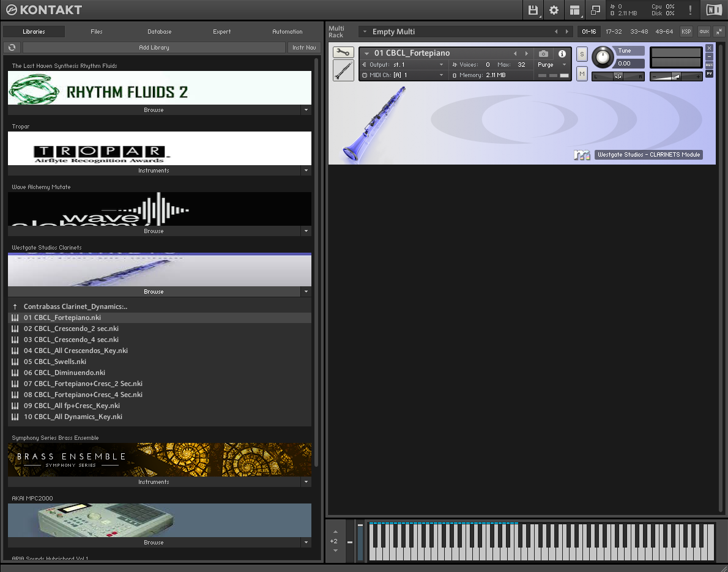Click the Tune knob
Image resolution: width=728 pixels, height=572 pixels.
coord(603,57)
